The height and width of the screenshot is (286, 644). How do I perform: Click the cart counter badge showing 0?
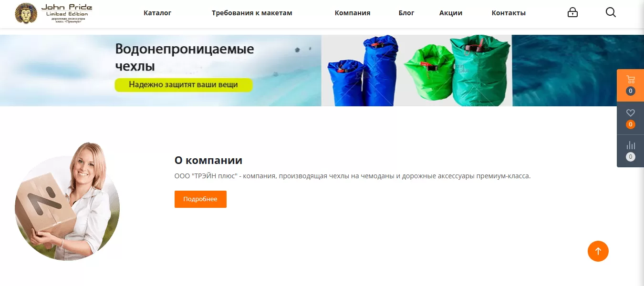pyautogui.click(x=631, y=91)
